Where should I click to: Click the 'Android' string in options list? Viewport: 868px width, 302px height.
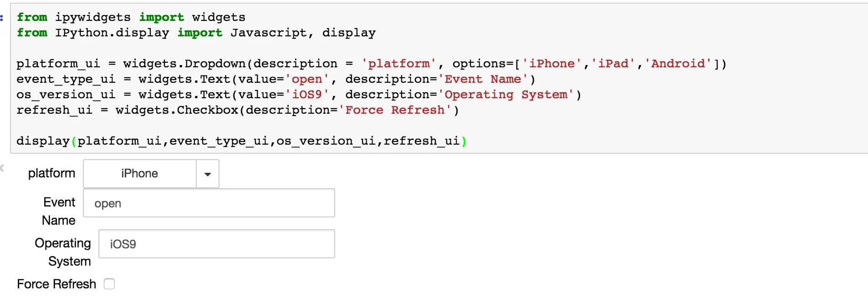(678, 64)
